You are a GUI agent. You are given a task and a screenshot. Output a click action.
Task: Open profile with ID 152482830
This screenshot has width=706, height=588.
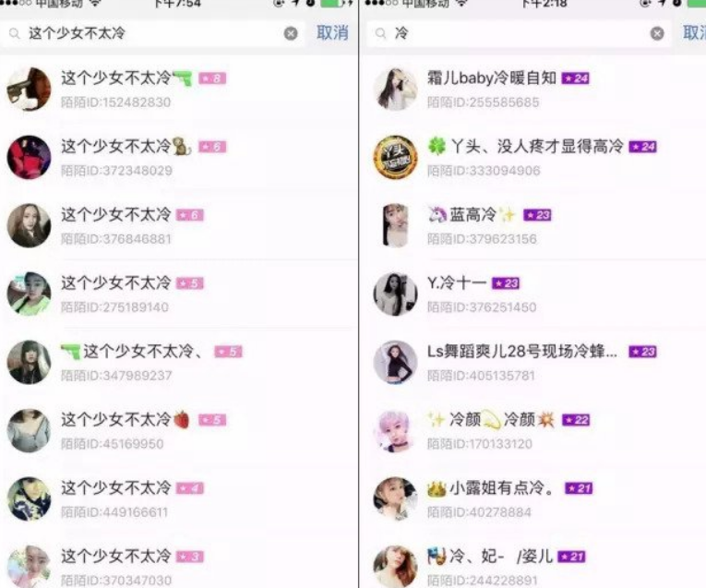[x=178, y=90]
